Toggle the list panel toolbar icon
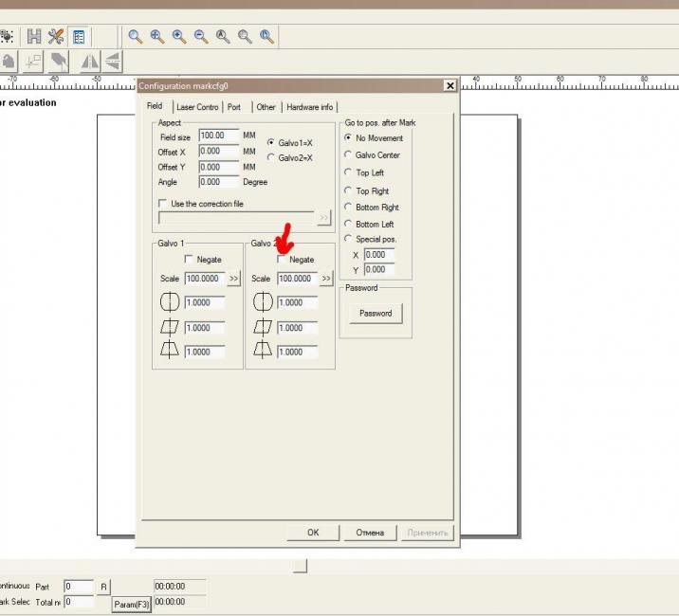Screen dimensions: 679x616 (x=79, y=37)
